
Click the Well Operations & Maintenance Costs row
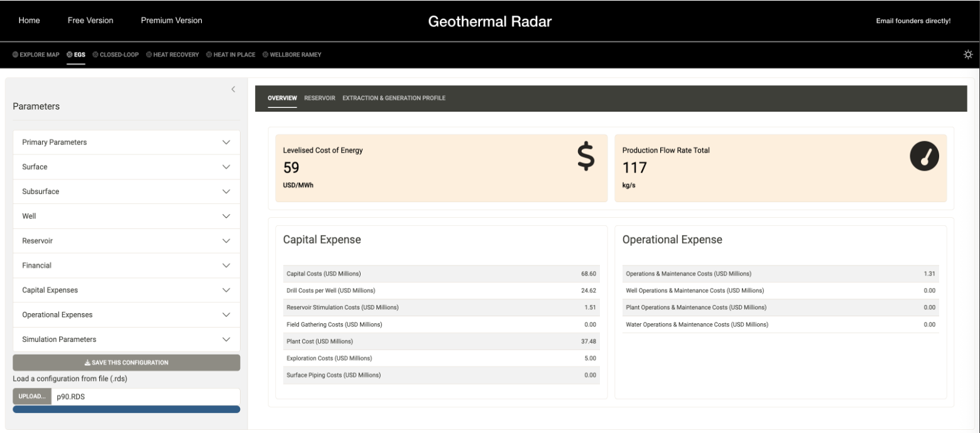[781, 291]
